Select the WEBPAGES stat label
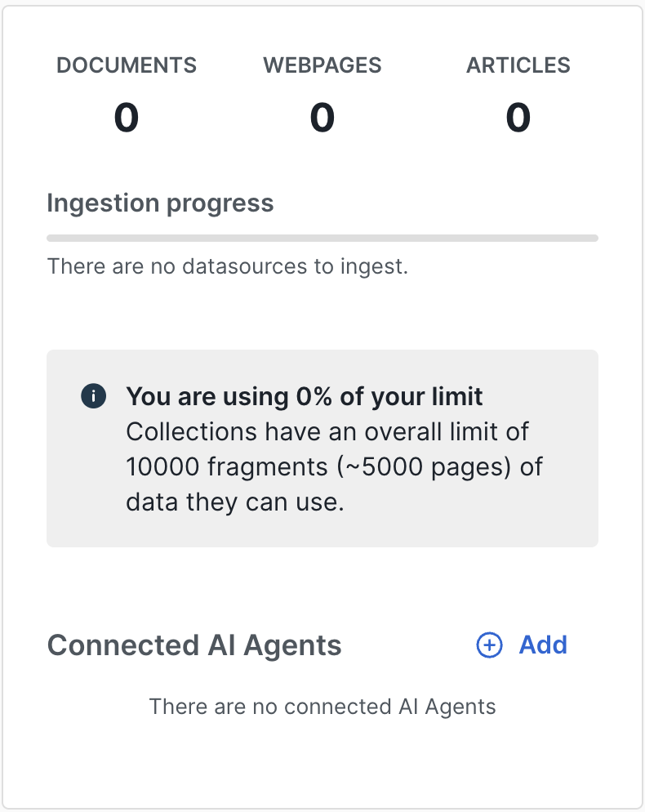 tap(322, 66)
